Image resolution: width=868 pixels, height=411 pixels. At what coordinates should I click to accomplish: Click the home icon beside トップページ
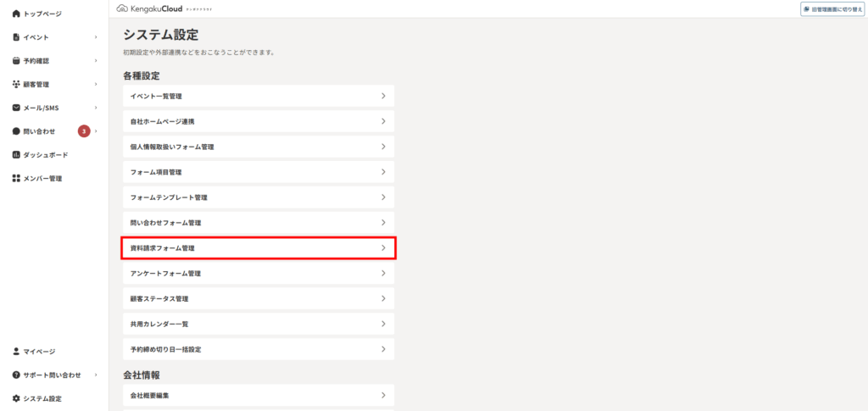point(16,14)
